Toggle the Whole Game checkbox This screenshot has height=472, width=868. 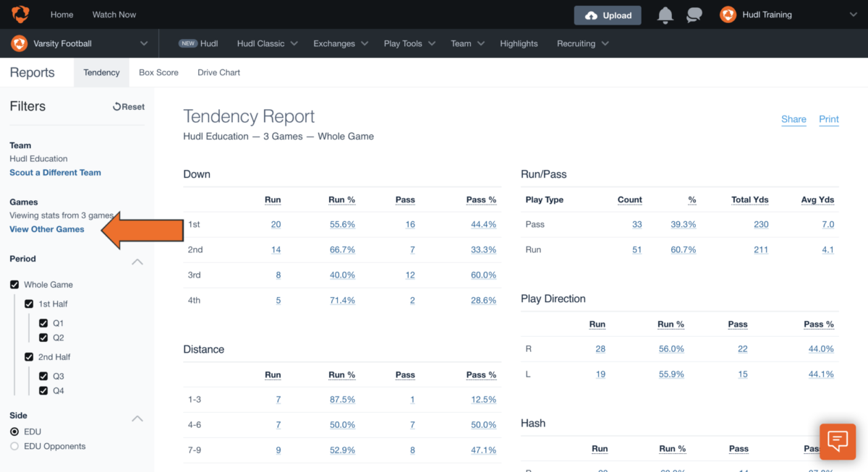(14, 285)
